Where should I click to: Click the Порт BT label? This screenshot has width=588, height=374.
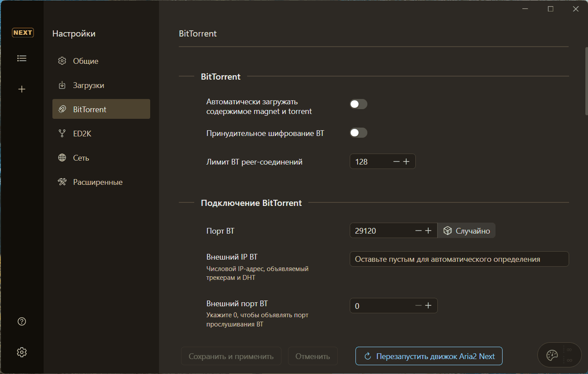click(x=220, y=231)
